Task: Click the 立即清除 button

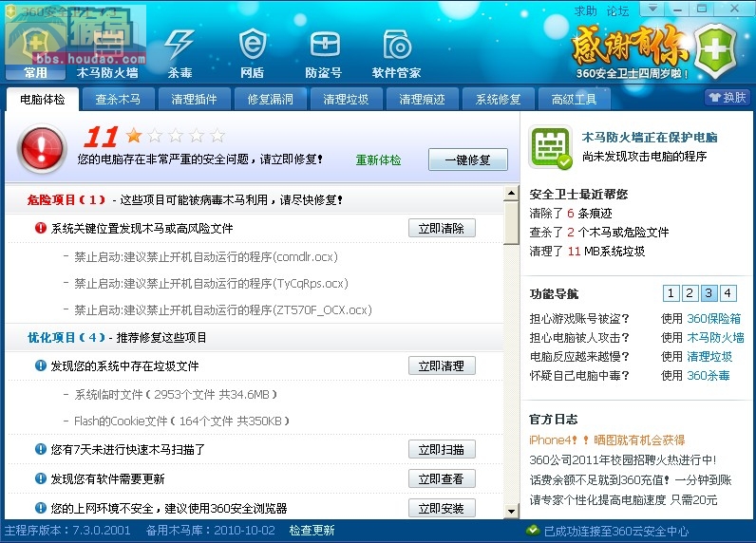Action: (442, 228)
